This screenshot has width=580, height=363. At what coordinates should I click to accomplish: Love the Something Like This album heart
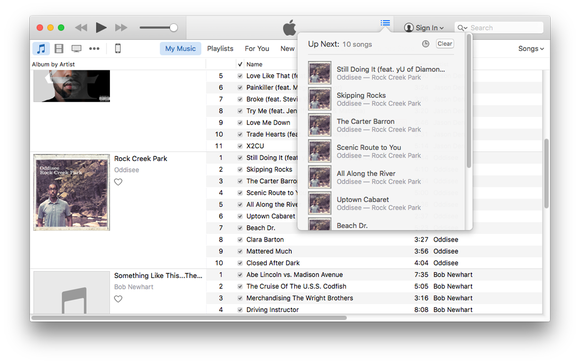(x=118, y=299)
